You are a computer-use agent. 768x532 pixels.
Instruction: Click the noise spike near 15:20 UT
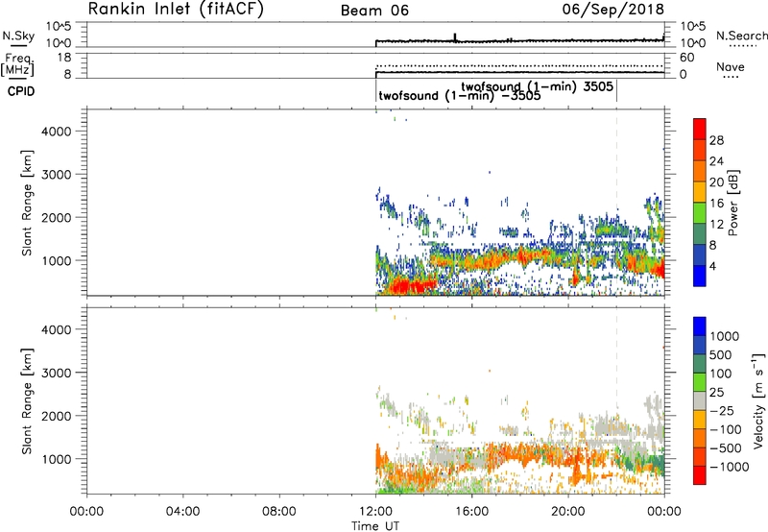[x=455, y=37]
